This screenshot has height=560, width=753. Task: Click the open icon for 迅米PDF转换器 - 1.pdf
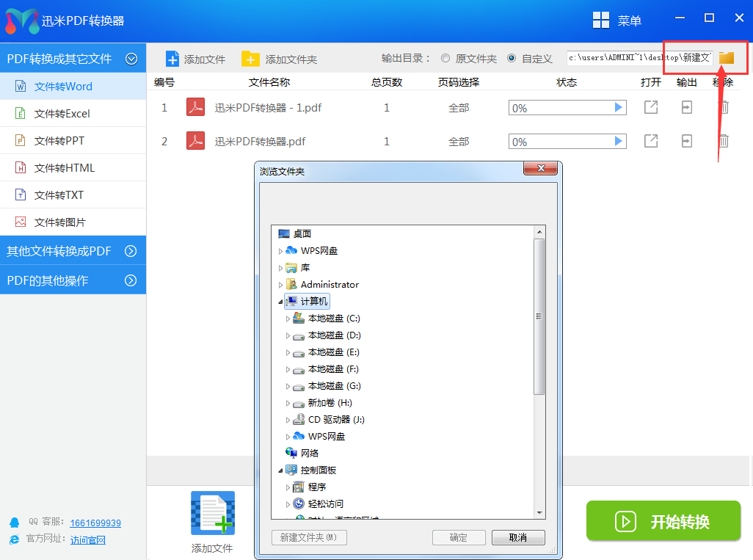[650, 107]
